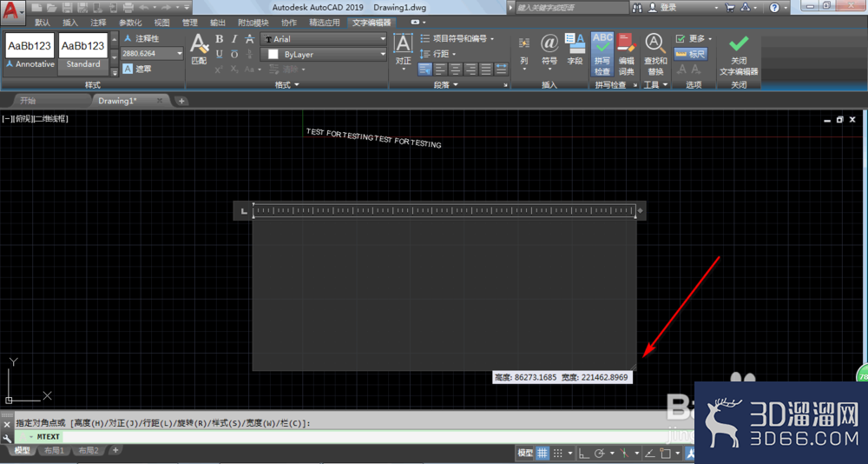Open the Justification (对正) dropdown

pyautogui.click(x=404, y=51)
